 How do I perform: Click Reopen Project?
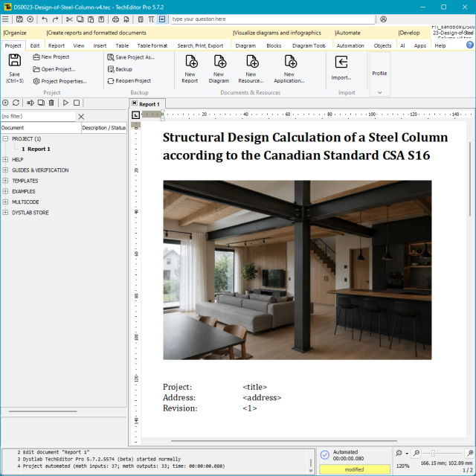pos(129,81)
